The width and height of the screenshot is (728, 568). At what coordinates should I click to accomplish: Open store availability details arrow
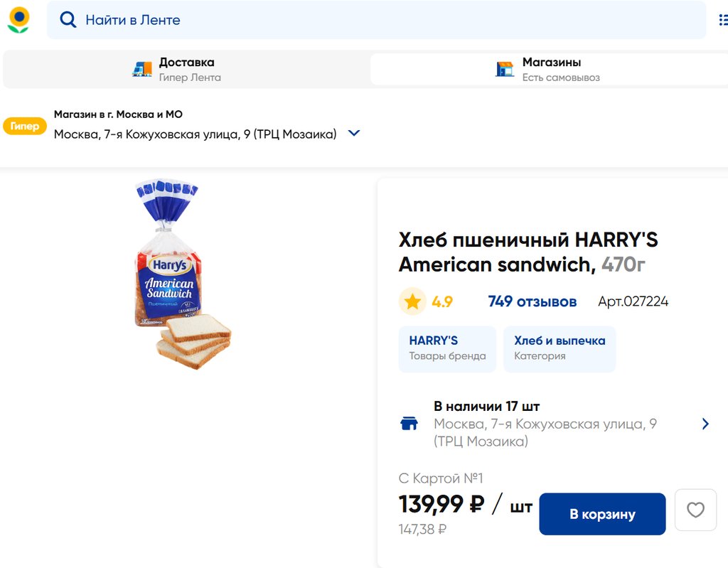[705, 424]
